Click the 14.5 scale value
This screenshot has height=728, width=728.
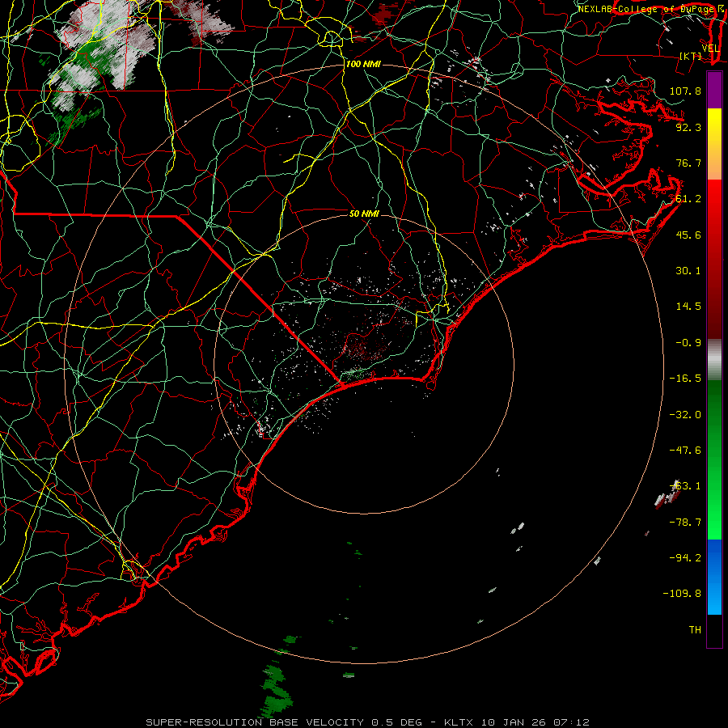pyautogui.click(x=688, y=307)
